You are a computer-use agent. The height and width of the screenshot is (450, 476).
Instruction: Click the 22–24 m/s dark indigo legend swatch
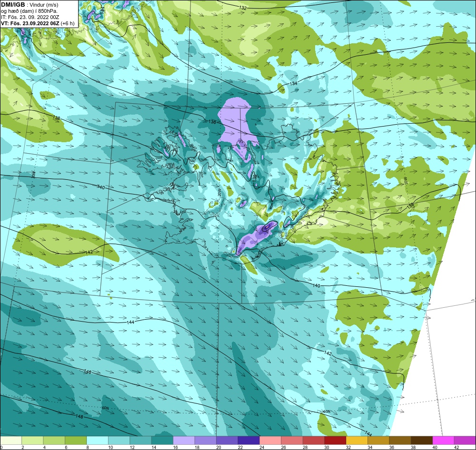pos(248,440)
